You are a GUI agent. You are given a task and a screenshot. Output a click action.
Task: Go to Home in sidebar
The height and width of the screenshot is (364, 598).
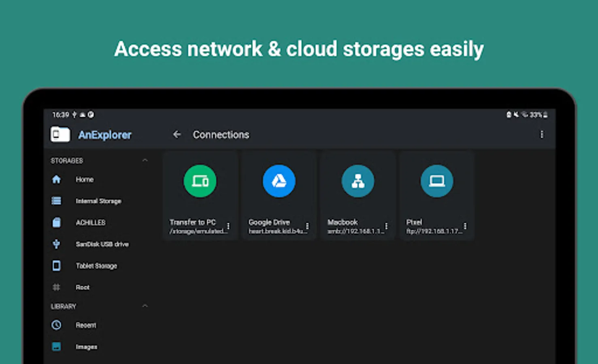point(84,179)
